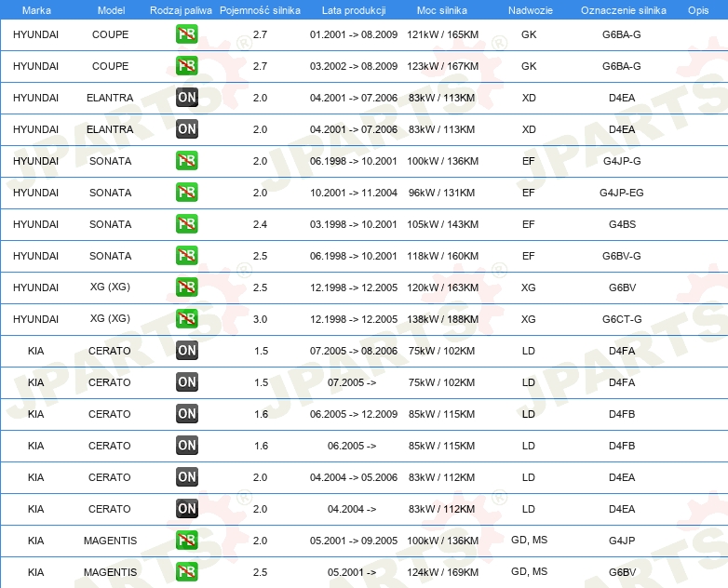Click petrol icon in MAGENTIS G4JP row
This screenshot has height=588, width=728.
(x=186, y=541)
